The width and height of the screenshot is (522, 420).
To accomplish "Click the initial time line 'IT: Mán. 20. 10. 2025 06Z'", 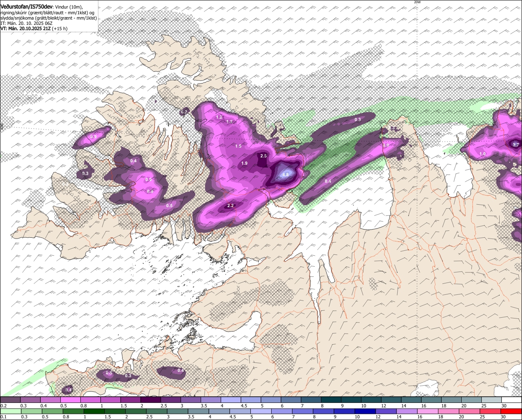I will 27,23.
